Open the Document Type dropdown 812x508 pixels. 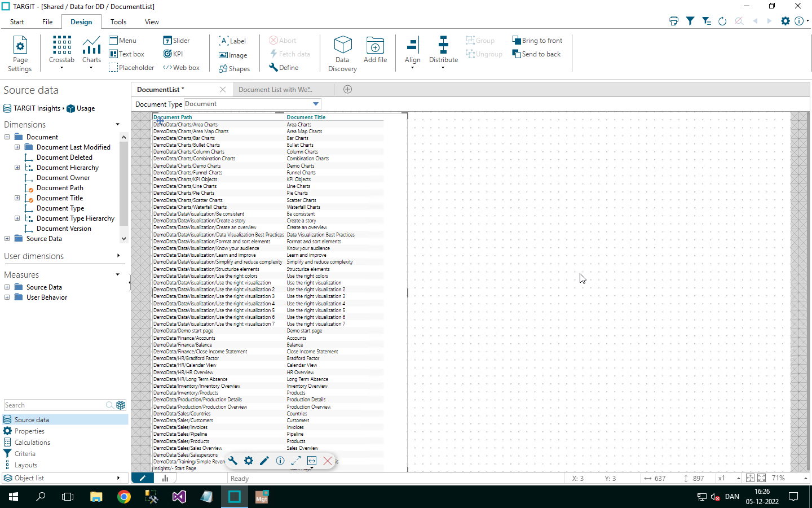pos(316,104)
